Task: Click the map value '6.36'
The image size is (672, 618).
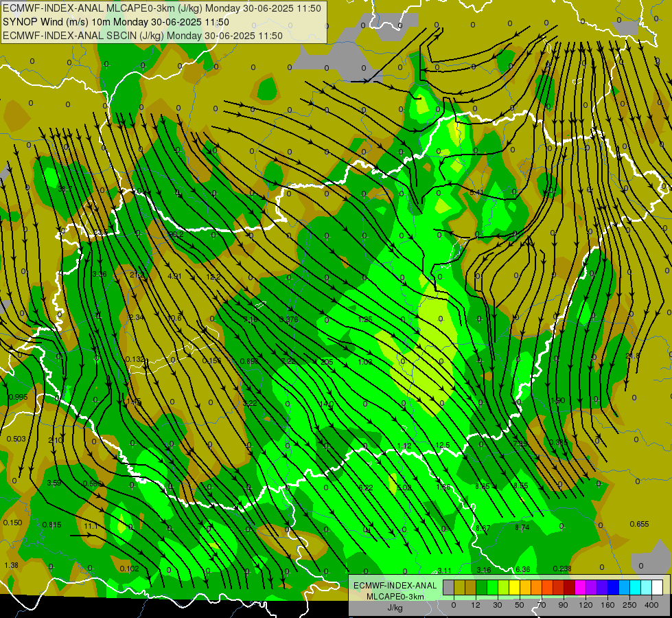Action: point(523,569)
